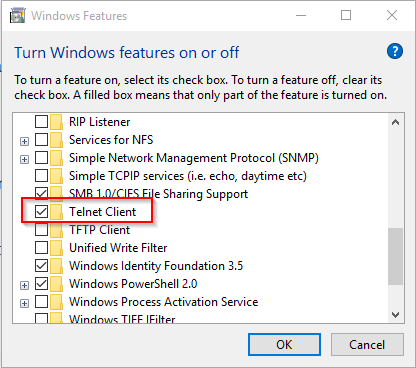
Task: Click the folder icon beside Services for NFS
Action: pos(56,140)
